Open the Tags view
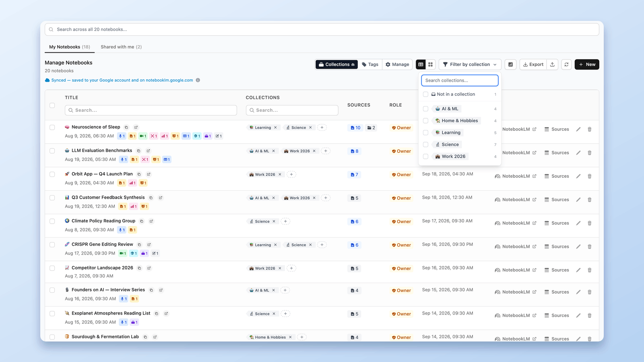This screenshot has height=362, width=644. click(370, 64)
